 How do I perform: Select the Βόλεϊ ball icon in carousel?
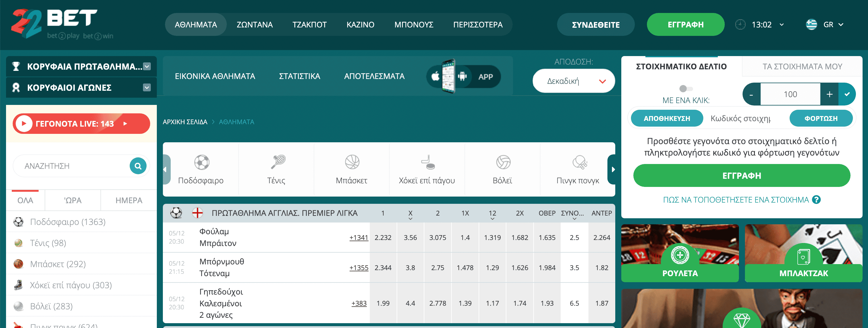point(503,162)
